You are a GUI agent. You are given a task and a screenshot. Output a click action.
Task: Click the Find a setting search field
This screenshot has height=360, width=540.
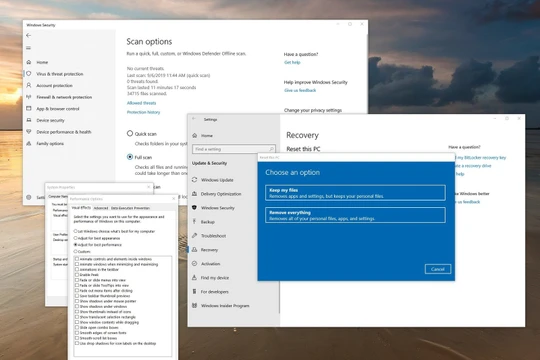coord(233,149)
